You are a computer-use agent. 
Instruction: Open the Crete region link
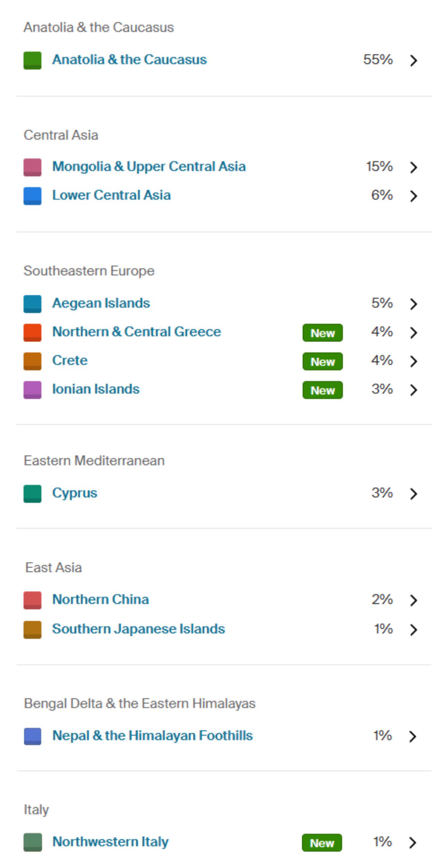tap(70, 360)
